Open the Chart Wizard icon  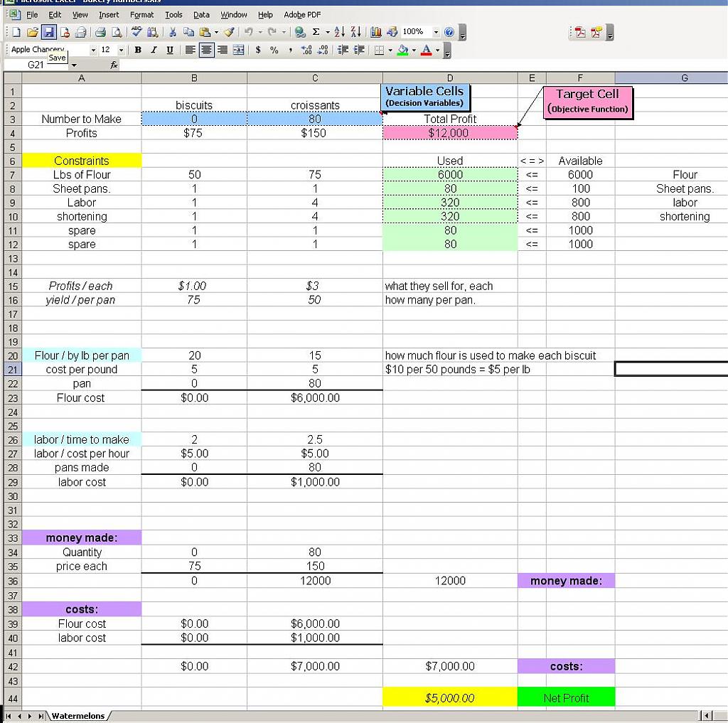click(376, 32)
